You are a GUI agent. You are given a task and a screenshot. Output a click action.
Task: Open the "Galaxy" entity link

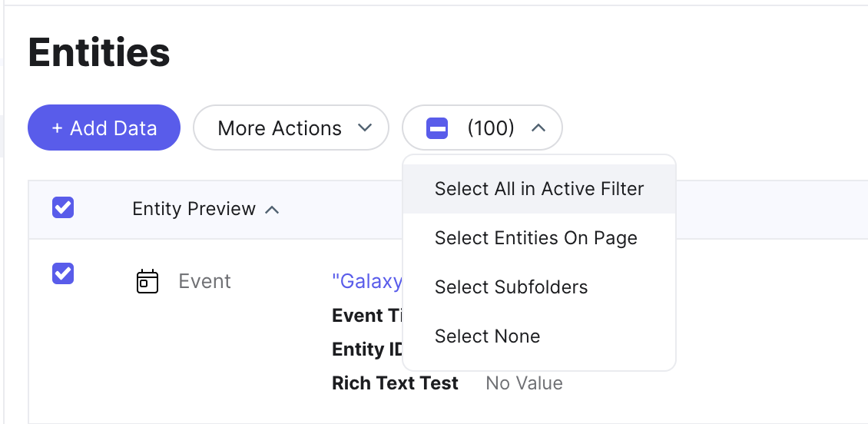pos(366,282)
